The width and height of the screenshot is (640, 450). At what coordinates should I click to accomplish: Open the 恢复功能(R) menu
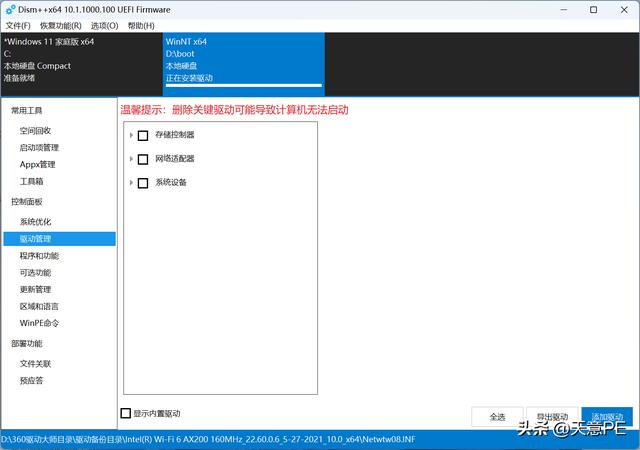[x=61, y=26]
